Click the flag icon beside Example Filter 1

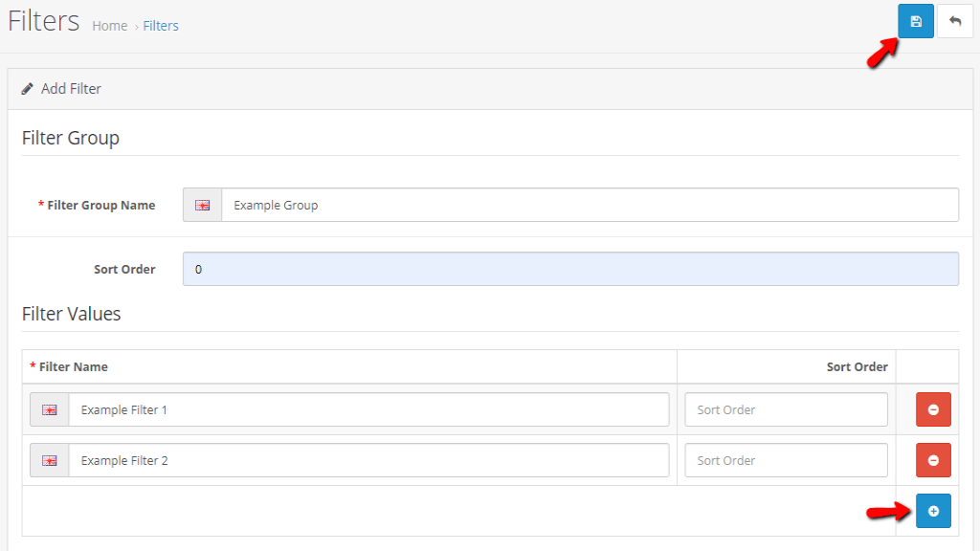coord(49,409)
